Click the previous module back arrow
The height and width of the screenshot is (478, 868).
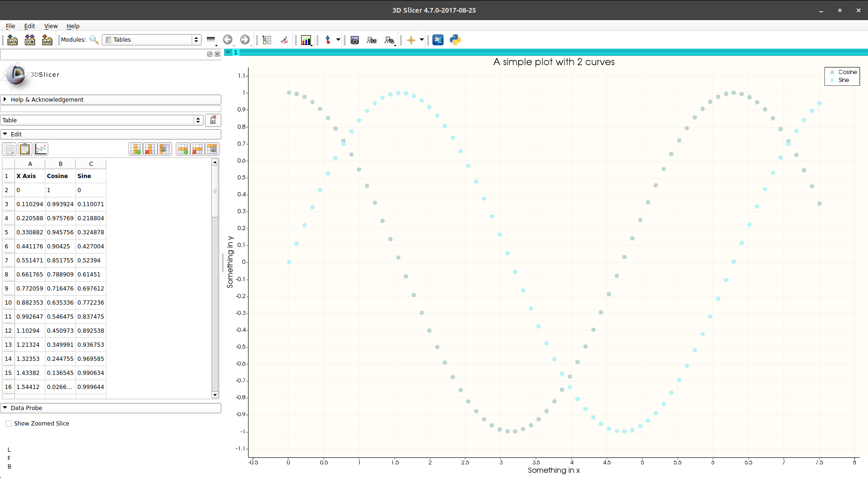coord(228,40)
